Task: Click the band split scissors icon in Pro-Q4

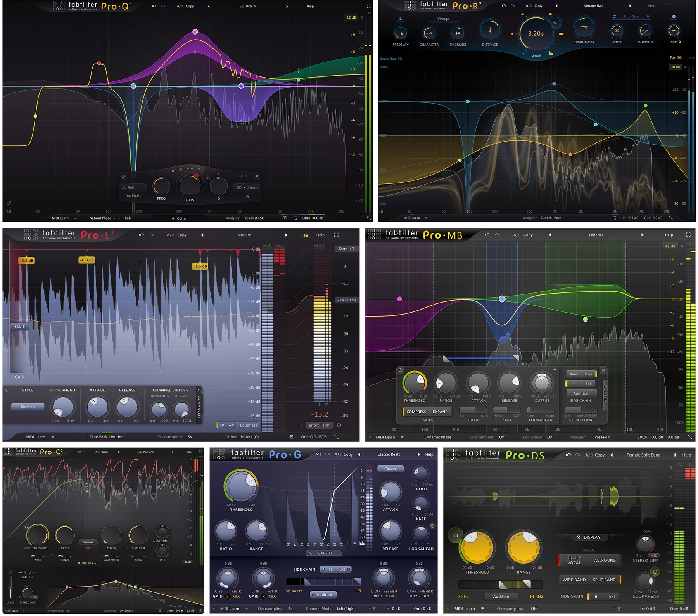Action: pyautogui.click(x=247, y=196)
